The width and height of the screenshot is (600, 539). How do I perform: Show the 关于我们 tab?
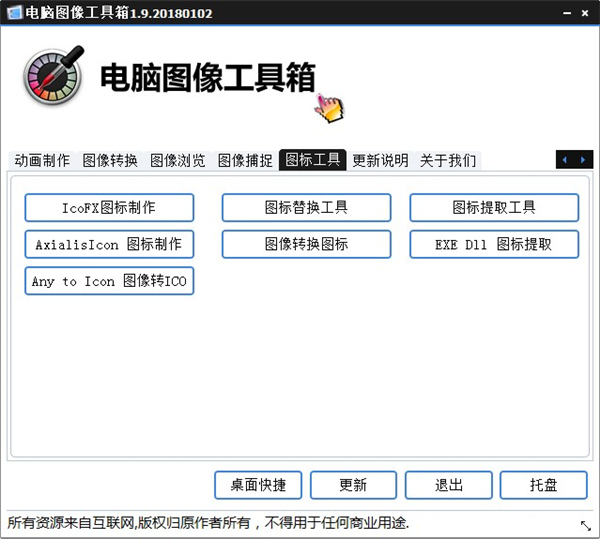point(447,160)
